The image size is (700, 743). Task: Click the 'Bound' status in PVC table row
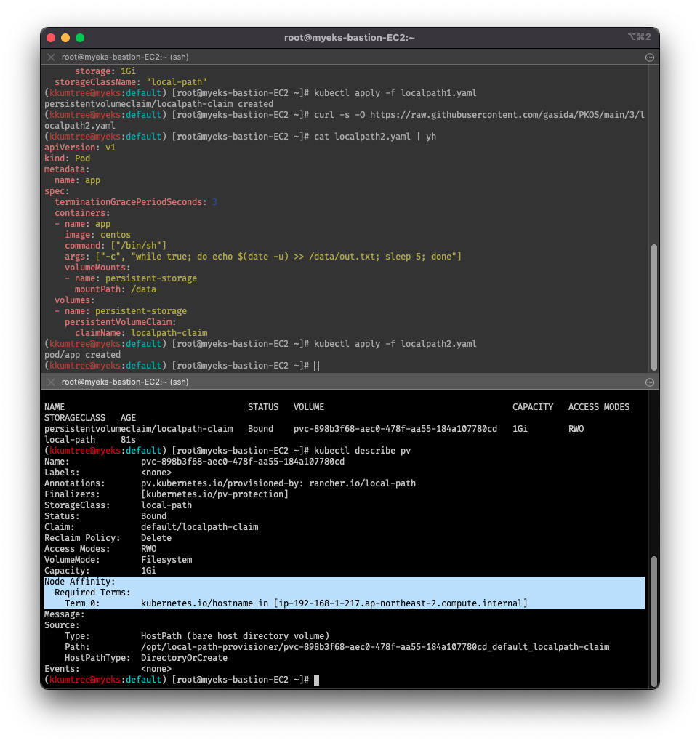[261, 429]
